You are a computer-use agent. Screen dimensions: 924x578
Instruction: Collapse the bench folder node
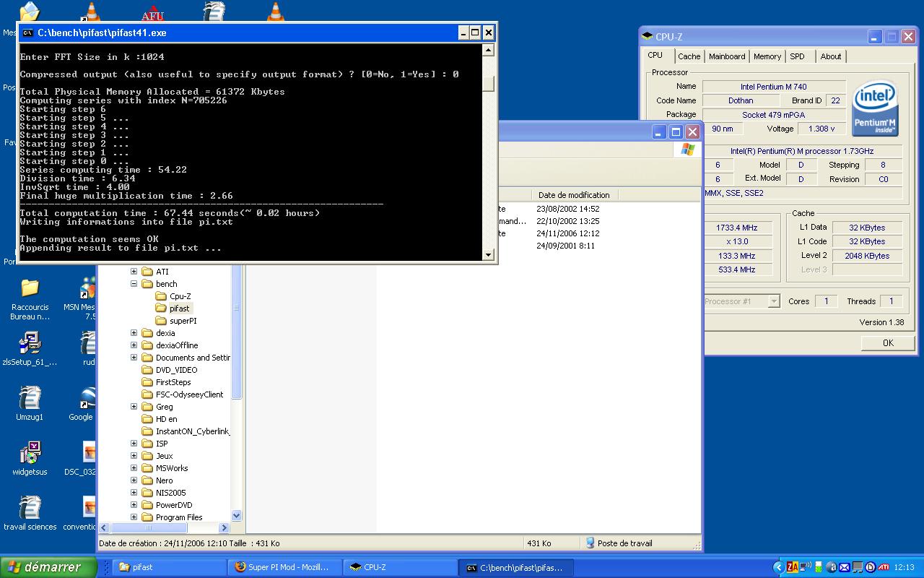coord(134,284)
